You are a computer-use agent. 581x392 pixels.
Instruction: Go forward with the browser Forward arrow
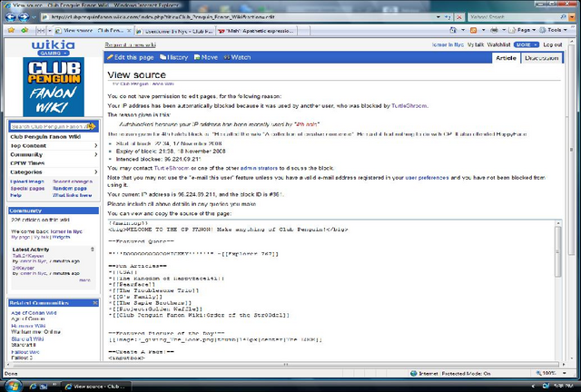24,17
